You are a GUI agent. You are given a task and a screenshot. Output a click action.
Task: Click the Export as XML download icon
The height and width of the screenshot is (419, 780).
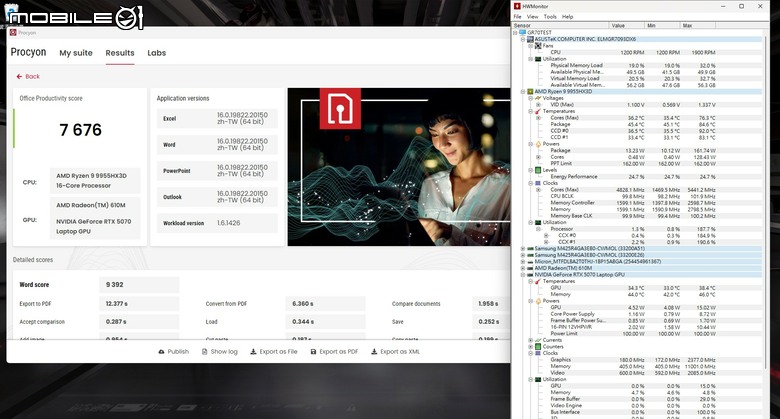tap(374, 352)
